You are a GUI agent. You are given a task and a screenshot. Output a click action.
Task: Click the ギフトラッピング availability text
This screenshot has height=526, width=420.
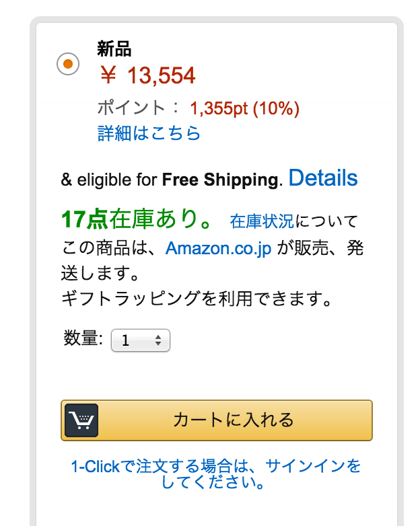[197, 299]
